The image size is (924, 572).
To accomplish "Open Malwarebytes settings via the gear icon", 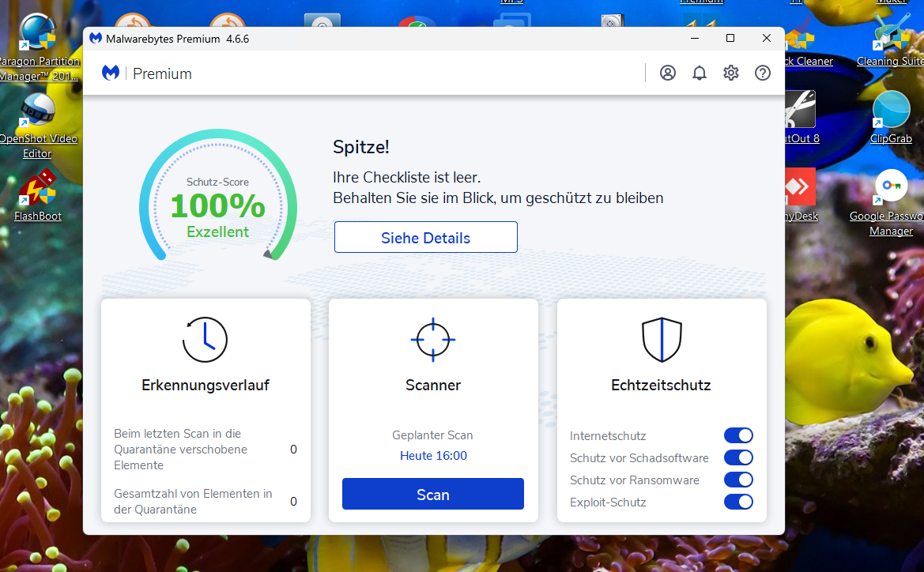I will [731, 73].
